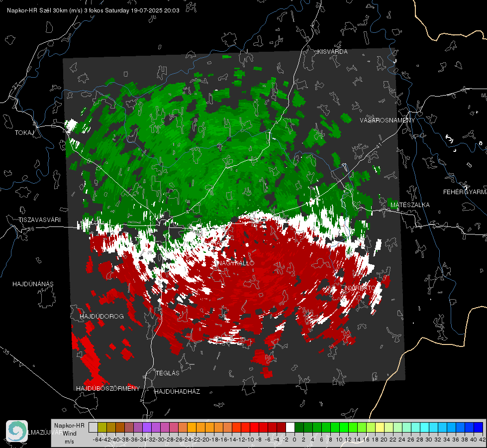The height and width of the screenshot is (448, 487).
Task: Click the NAGYKÁLLÓ label on the radar
Action: click(x=236, y=263)
